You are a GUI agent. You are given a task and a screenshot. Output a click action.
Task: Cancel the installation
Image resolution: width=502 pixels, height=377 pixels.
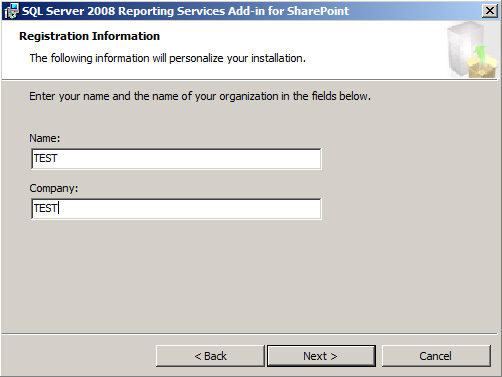[x=436, y=356]
